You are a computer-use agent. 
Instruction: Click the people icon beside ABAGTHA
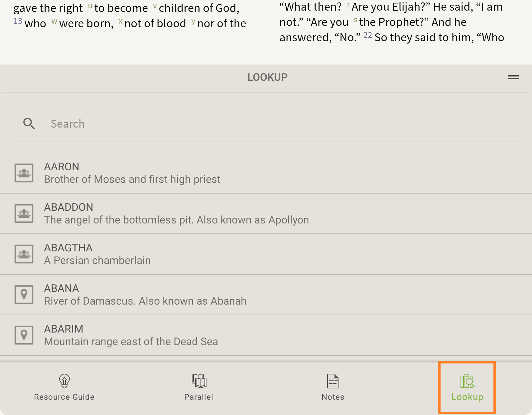(24, 254)
